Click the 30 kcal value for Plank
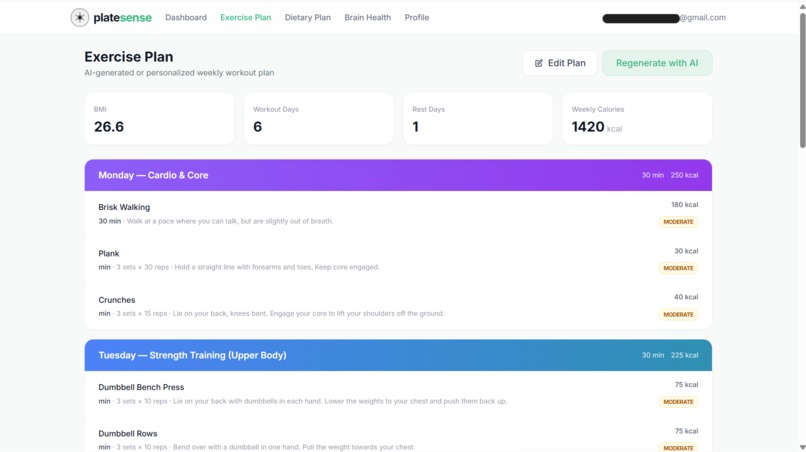 tap(686, 251)
